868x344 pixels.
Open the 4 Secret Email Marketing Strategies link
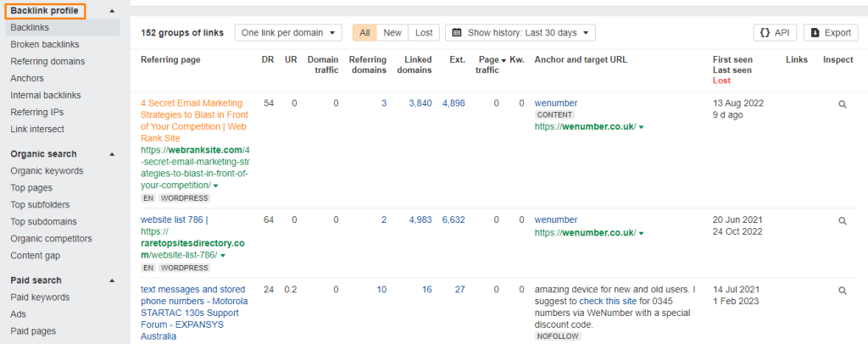[194, 120]
